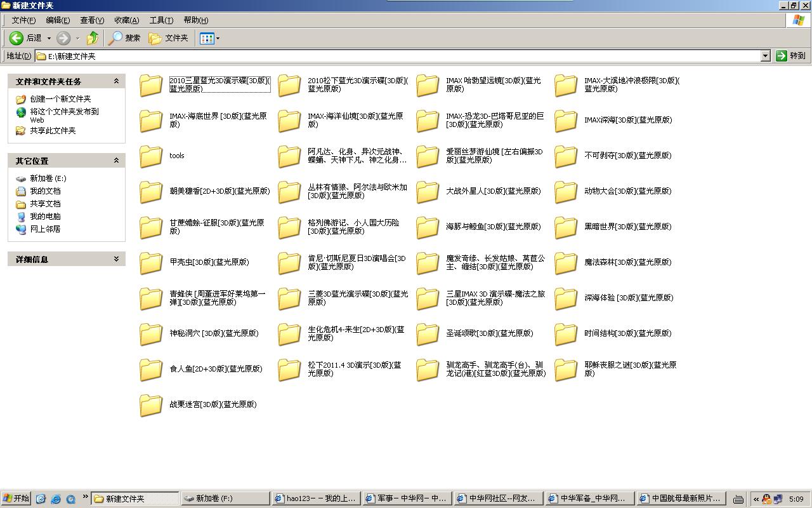The image size is (812, 508).
Task: Expand the address bar dropdown
Action: pos(765,56)
